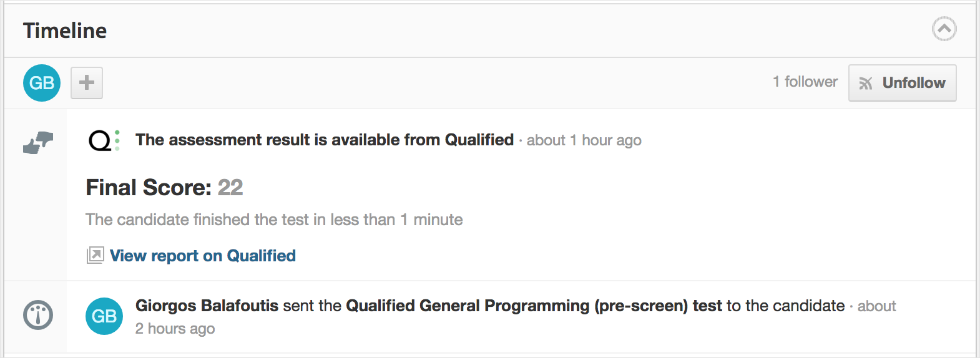Click the thumbs up/down evaluation icon
Image resolution: width=980 pixels, height=358 pixels.
38,143
